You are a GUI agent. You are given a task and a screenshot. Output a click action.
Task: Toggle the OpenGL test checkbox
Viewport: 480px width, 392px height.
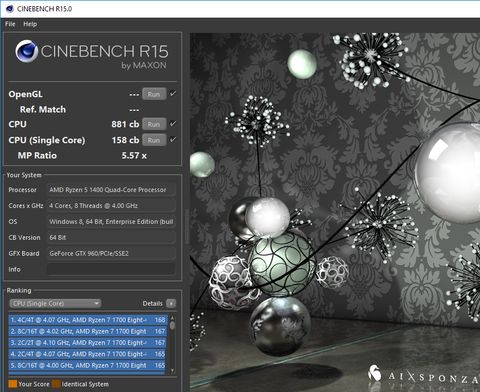coord(173,94)
